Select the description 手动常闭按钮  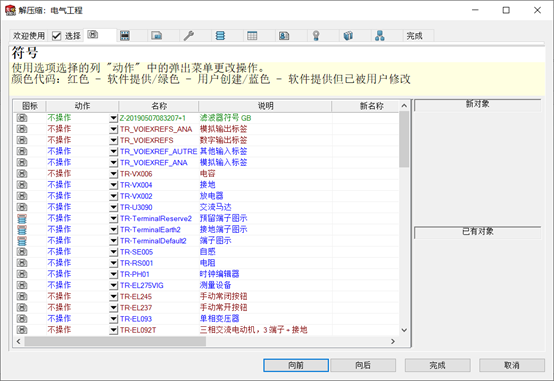point(223,296)
